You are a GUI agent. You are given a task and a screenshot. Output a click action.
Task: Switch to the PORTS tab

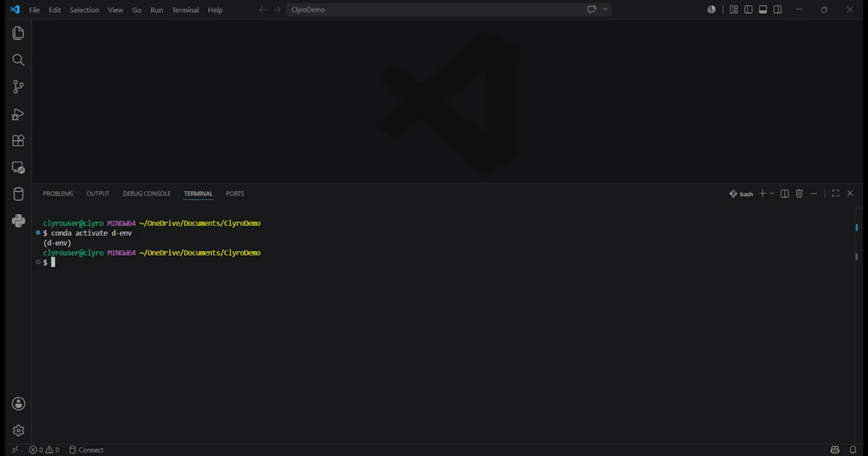click(x=235, y=194)
